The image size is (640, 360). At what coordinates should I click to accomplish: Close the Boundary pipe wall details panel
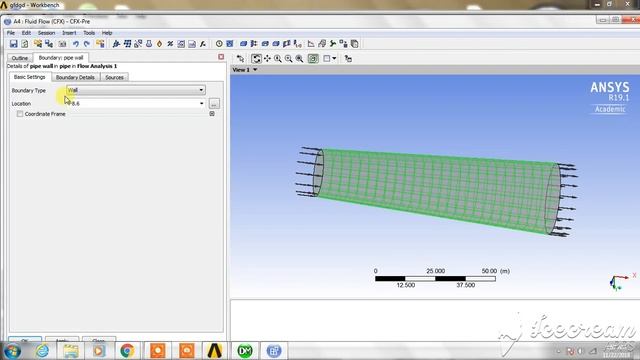tap(221, 57)
